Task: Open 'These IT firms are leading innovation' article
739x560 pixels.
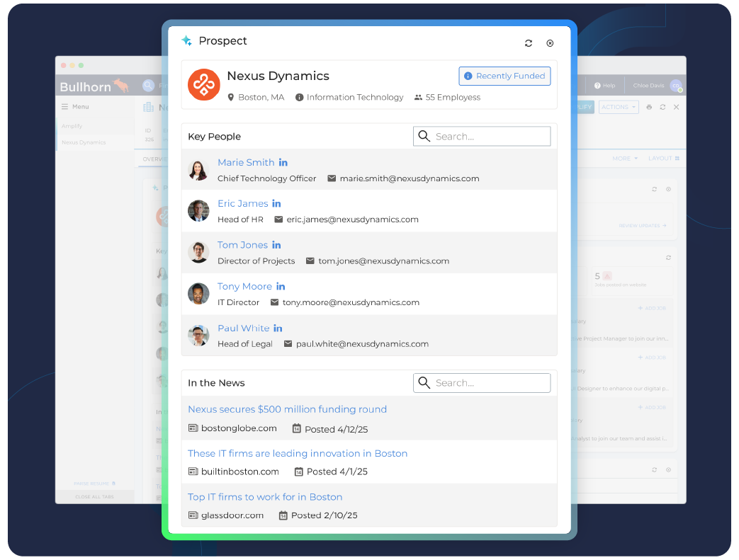Action: [x=298, y=454]
